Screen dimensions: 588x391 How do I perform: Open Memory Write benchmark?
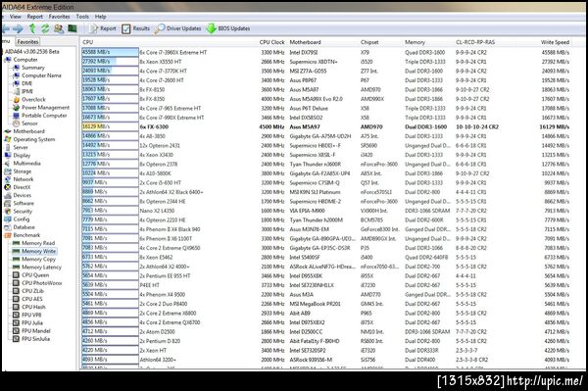click(38, 251)
